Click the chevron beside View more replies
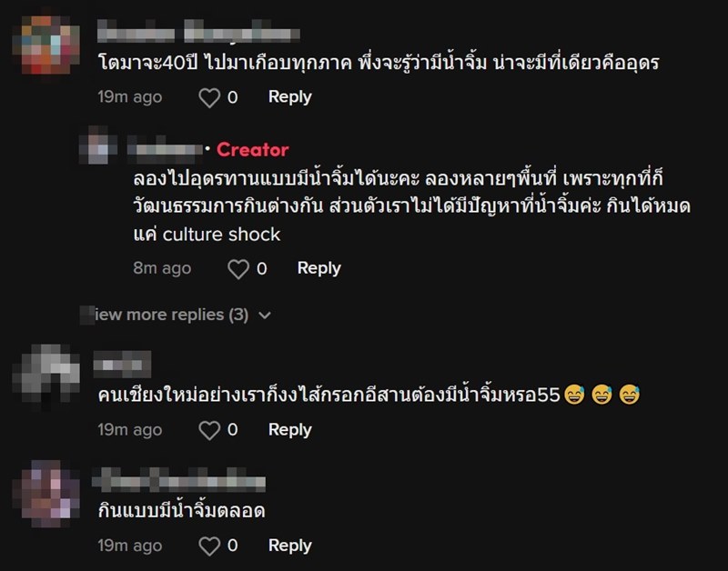The image size is (728, 571). tap(264, 315)
